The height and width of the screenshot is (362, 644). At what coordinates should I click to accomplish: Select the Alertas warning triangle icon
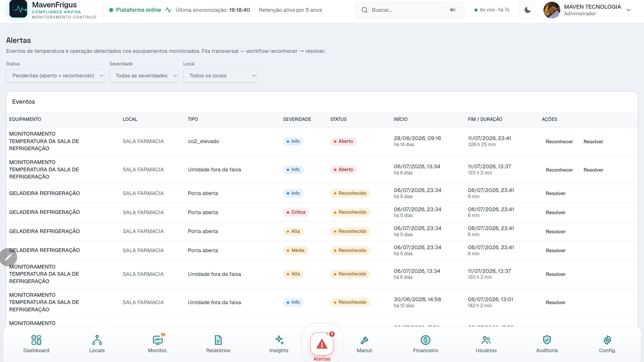point(322,344)
